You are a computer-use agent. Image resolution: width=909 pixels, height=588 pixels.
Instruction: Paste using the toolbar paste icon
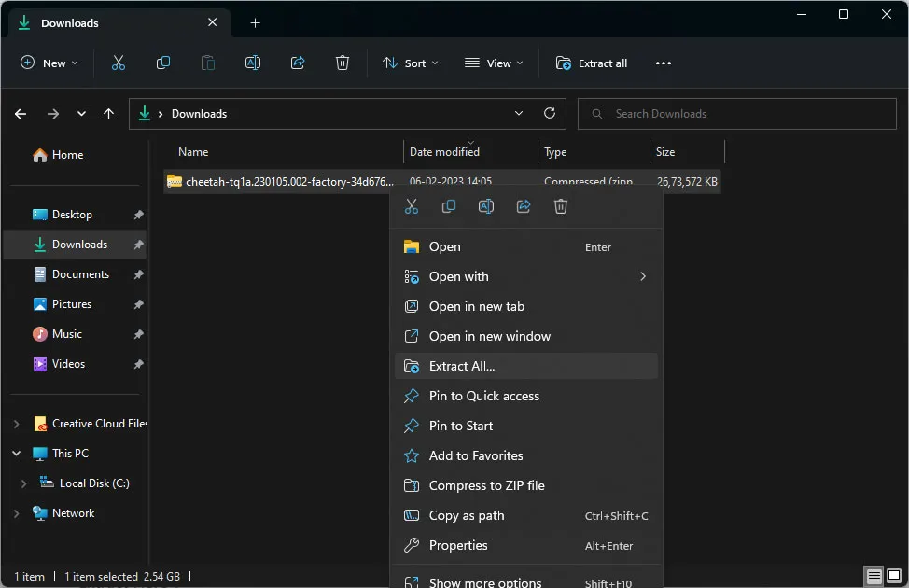pos(207,63)
